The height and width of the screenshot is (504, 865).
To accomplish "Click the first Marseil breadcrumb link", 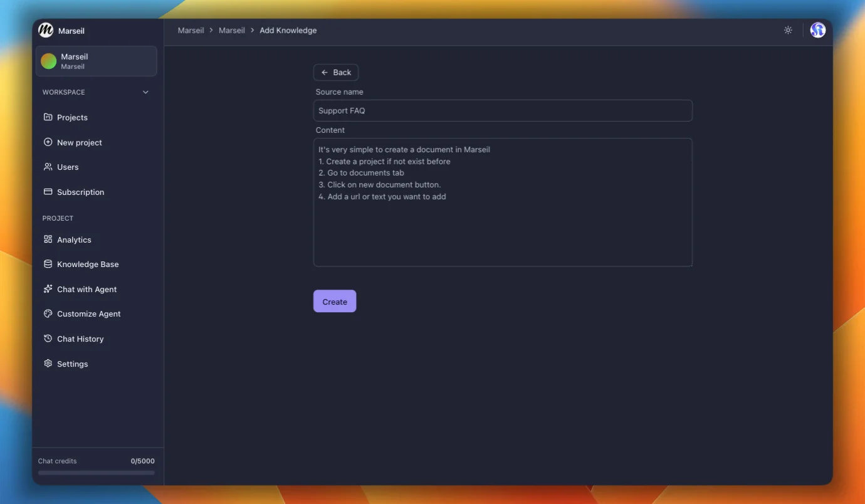I will [191, 30].
